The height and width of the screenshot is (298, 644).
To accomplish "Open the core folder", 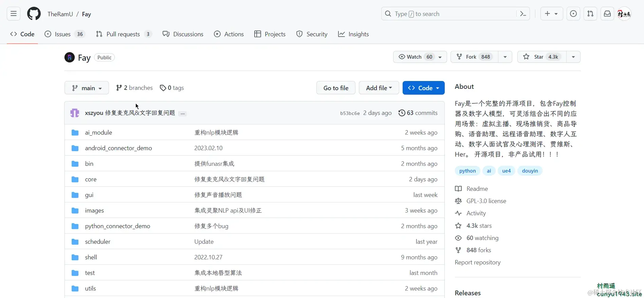I will [91, 179].
